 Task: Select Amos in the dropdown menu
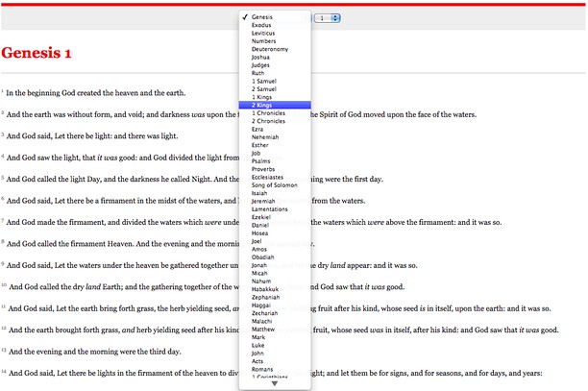(x=275, y=249)
